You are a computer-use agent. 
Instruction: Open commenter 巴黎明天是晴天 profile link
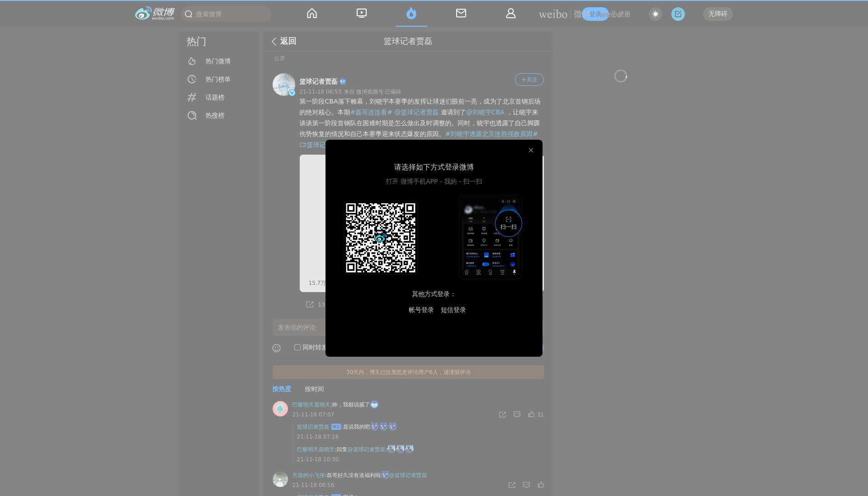coord(311,405)
